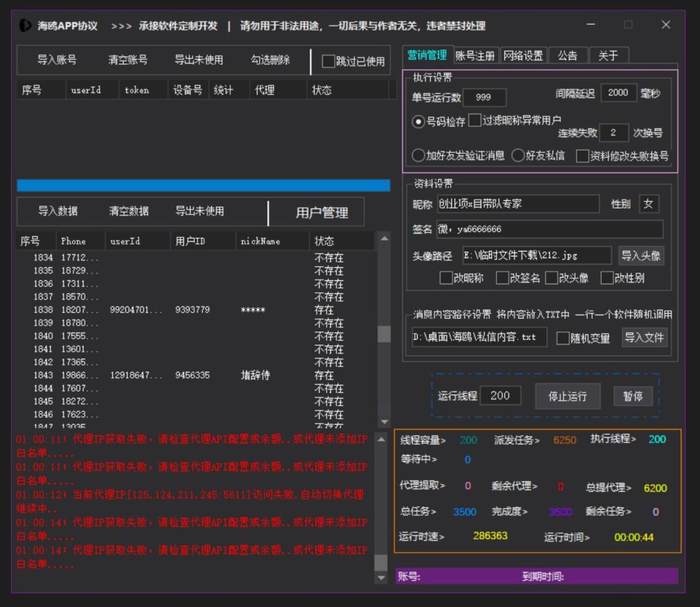Click the 暂停 button

(x=633, y=395)
